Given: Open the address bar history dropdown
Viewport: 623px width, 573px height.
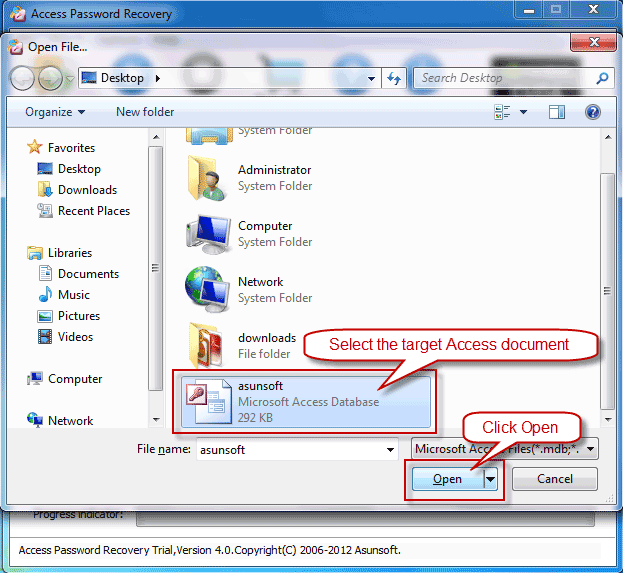Looking at the screenshot, I should tap(371, 78).
